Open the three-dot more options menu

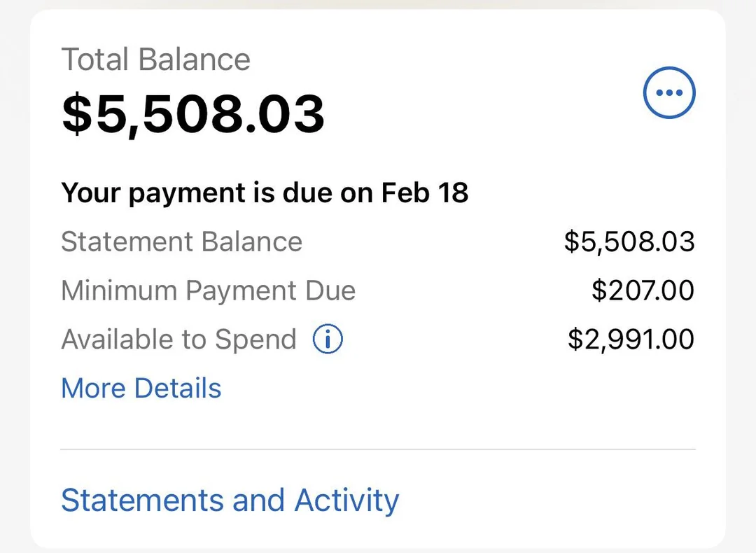point(669,93)
